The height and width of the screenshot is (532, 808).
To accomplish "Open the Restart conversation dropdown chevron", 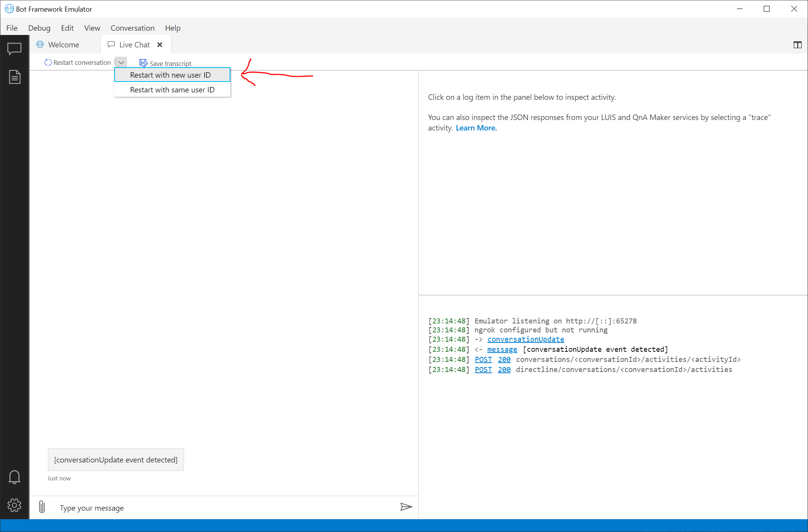I will click(x=121, y=62).
